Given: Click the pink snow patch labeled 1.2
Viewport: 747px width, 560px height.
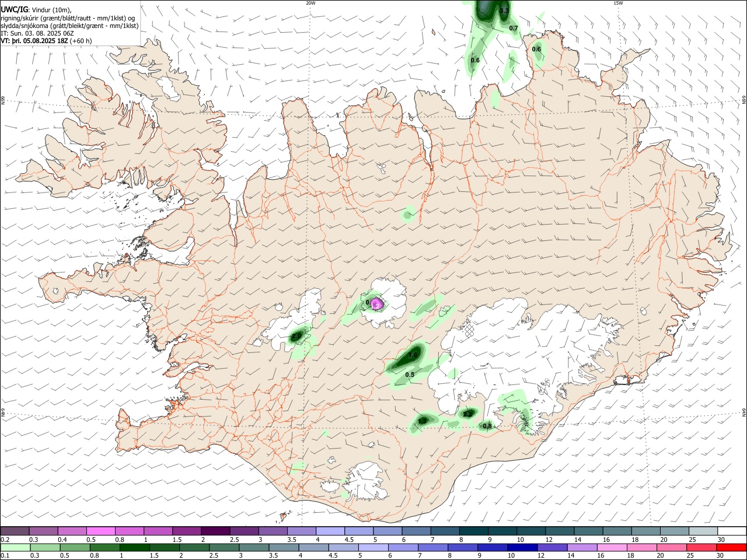Looking at the screenshot, I should pyautogui.click(x=377, y=303).
